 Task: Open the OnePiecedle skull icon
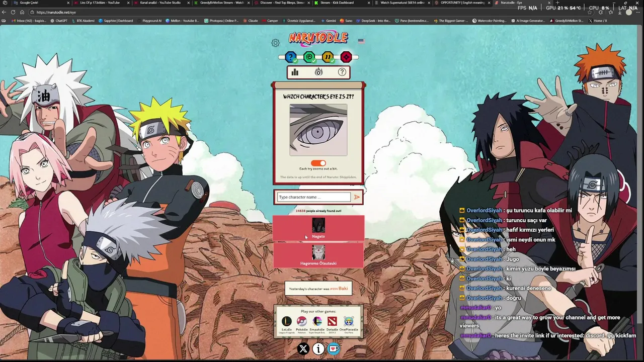[349, 321]
